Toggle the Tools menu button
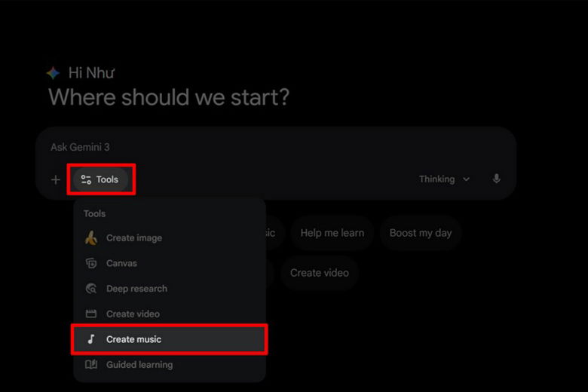Viewport: 588px width, 392px height. pos(100,179)
